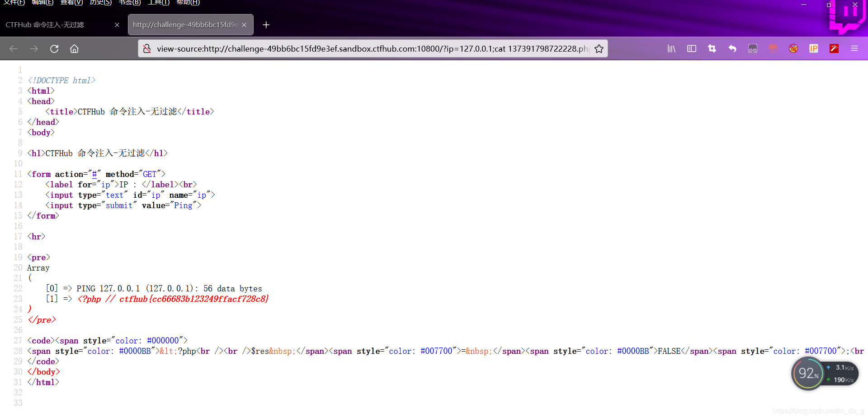Click the Twitch-style logo in window corner
The height and width of the screenshot is (419, 868).
pos(847,17)
